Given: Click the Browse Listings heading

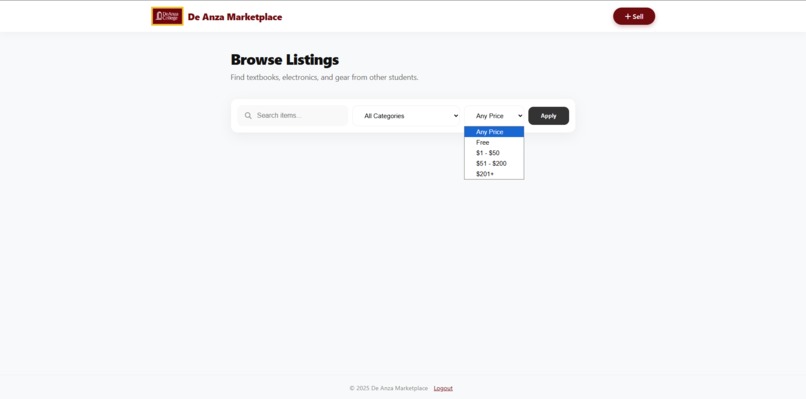Looking at the screenshot, I should click(x=285, y=60).
